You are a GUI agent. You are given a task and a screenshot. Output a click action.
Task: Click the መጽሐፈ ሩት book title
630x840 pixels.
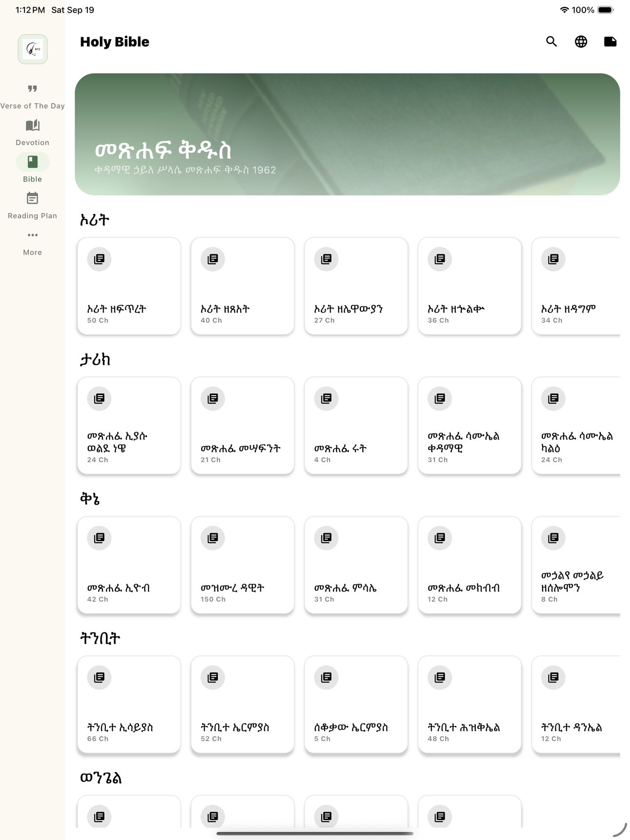point(340,448)
